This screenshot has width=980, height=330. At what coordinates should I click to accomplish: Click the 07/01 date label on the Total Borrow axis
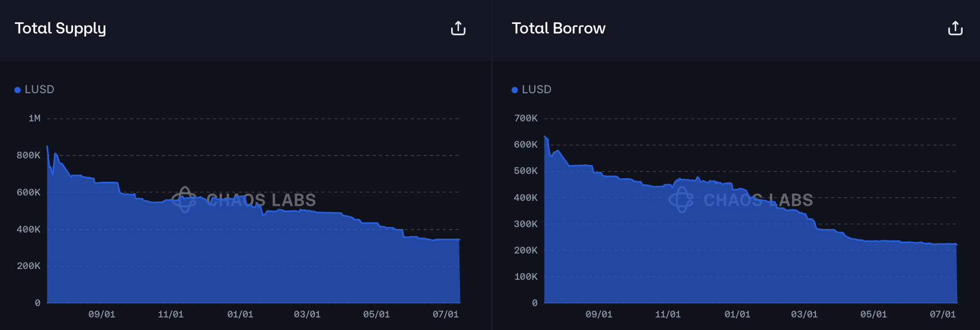click(943, 314)
